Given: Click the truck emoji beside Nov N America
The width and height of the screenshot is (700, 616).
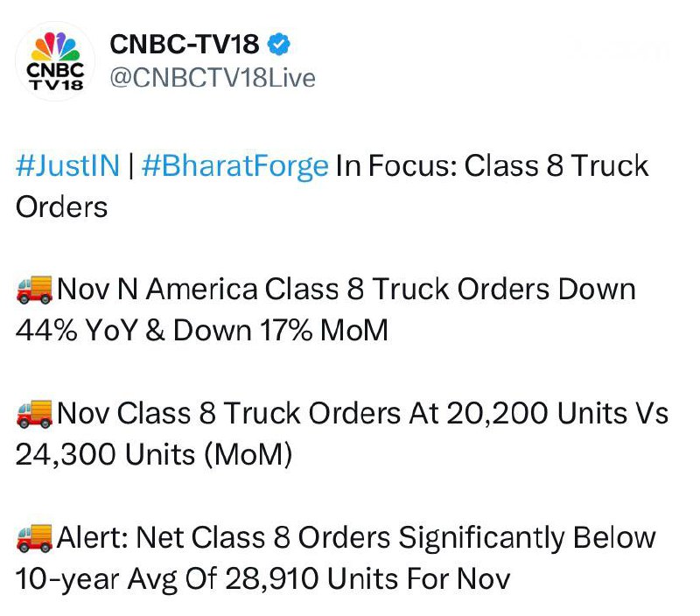Looking at the screenshot, I should click(34, 289).
